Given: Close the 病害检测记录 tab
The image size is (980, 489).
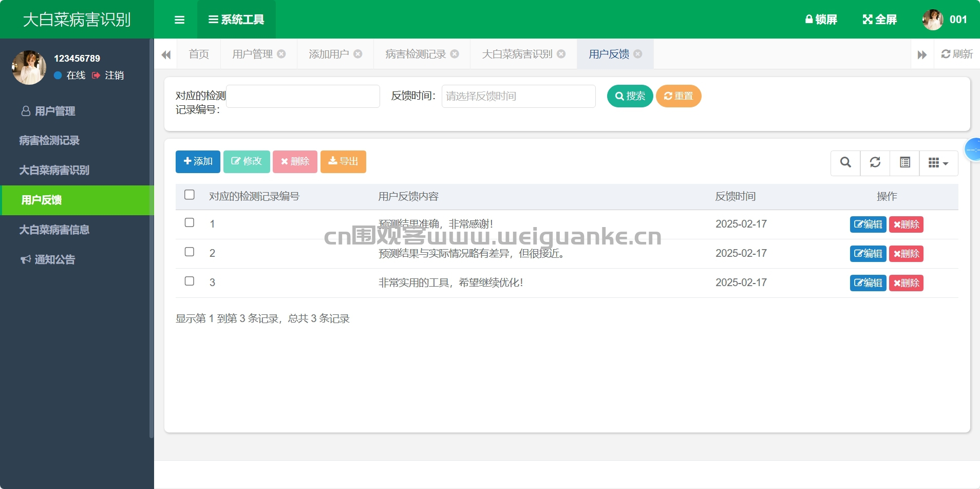Looking at the screenshot, I should [455, 53].
